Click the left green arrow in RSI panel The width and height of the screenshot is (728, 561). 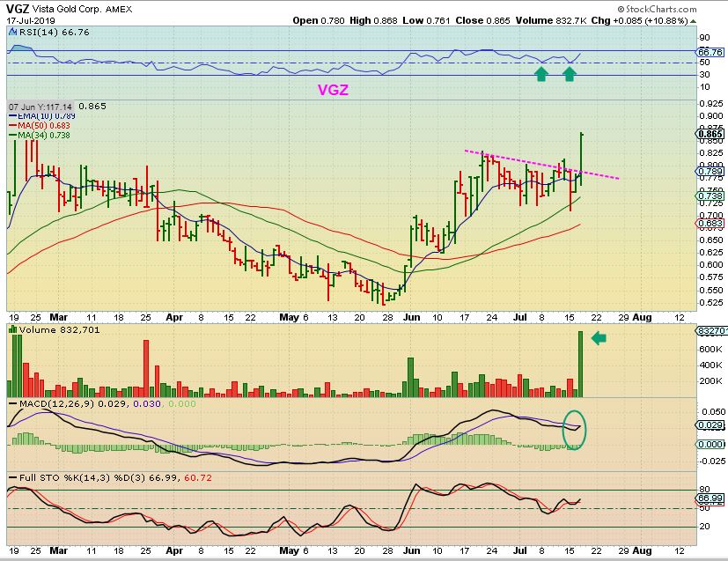click(x=540, y=74)
